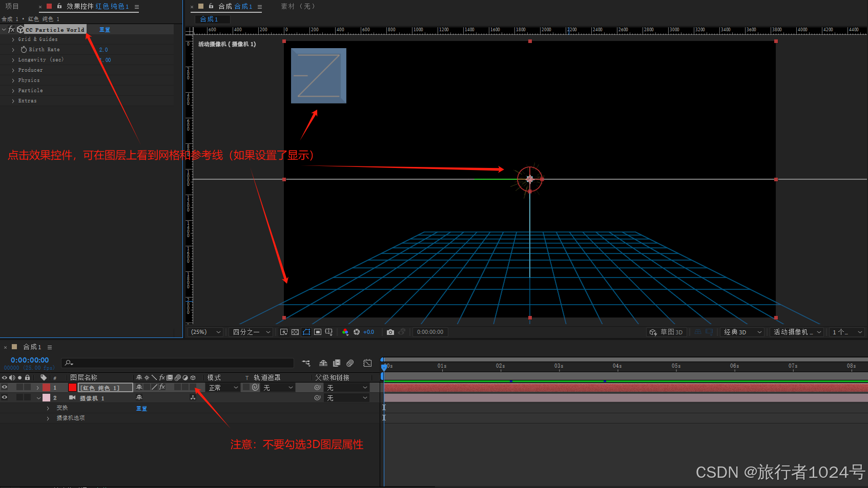Toggle 3D layer switch on layer 1

[193, 387]
